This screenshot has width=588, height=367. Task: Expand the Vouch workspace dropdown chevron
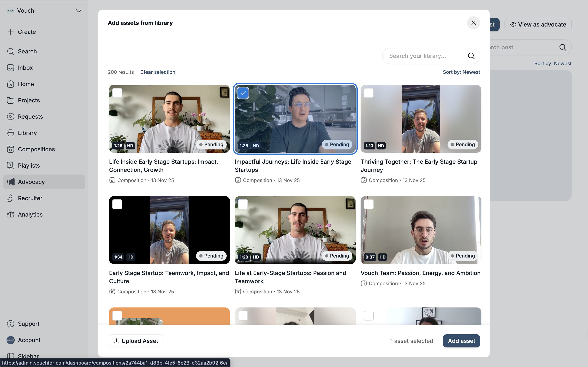78,11
